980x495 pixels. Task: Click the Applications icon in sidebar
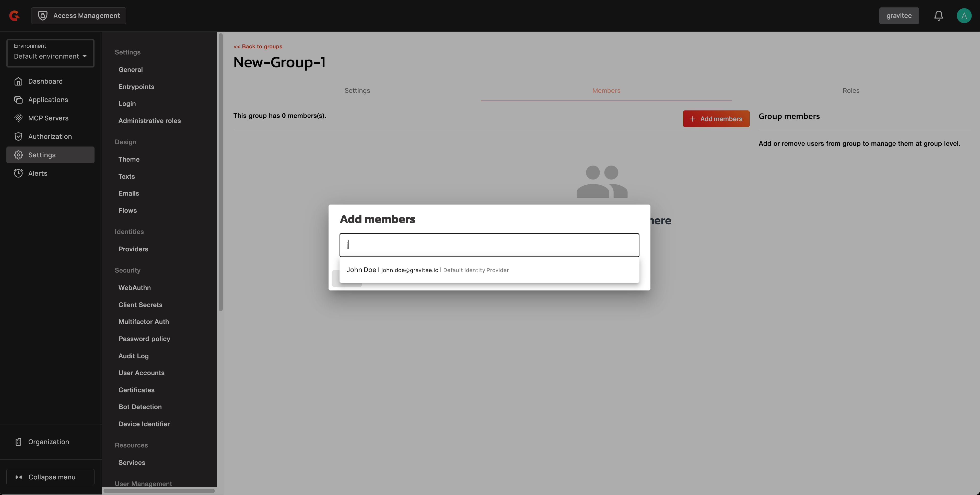[18, 100]
